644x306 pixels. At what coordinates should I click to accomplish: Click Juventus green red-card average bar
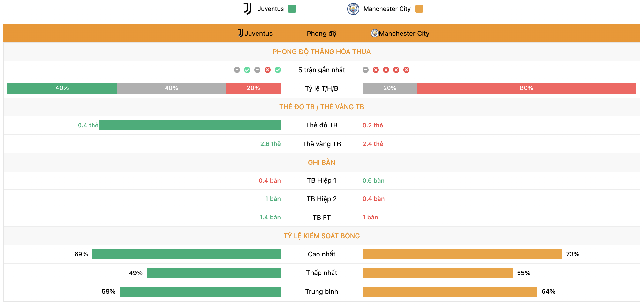(190, 125)
